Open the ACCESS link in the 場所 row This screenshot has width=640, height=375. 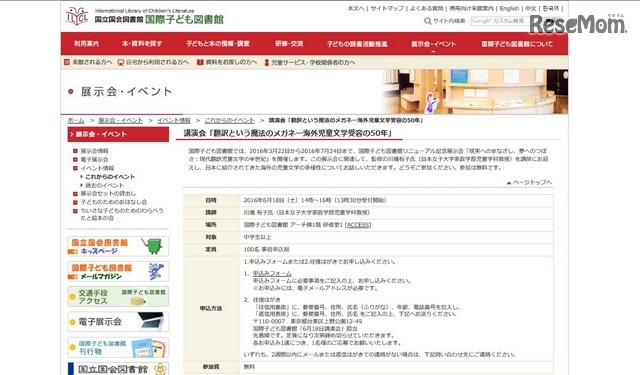pyautogui.click(x=358, y=225)
